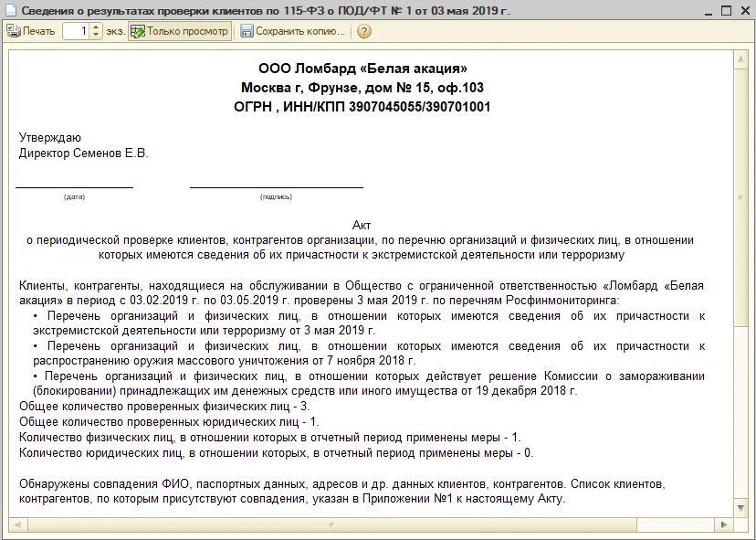This screenshot has height=540, width=756.
Task: Click the Сохранить копию floppy icon
Action: 247,31
